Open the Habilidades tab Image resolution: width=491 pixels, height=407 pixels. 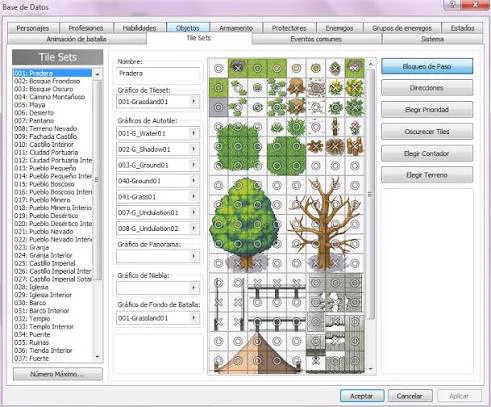139,28
